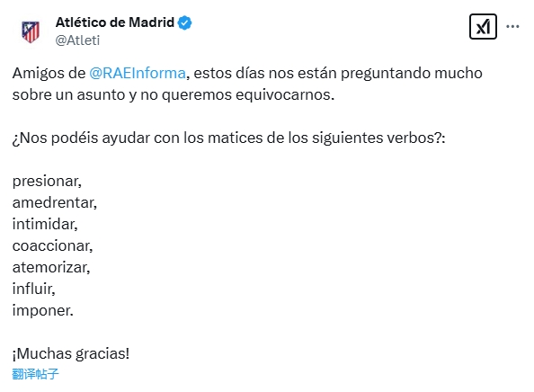This screenshot has height=392, width=534.
Task: Click the word coaccionar in the list
Action: pos(52,245)
